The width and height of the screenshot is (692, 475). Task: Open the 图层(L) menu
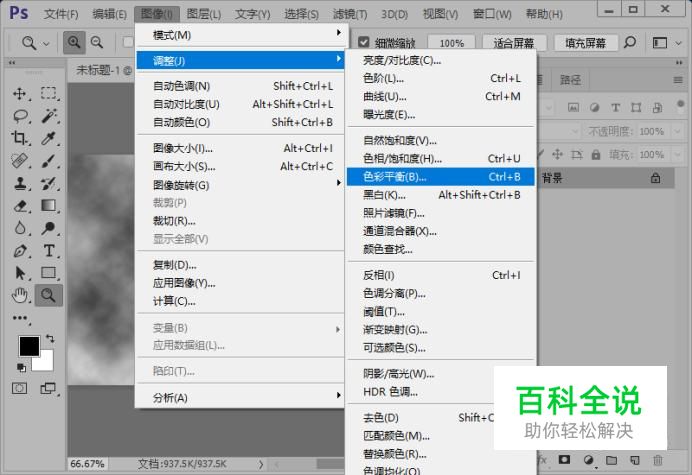(x=204, y=14)
